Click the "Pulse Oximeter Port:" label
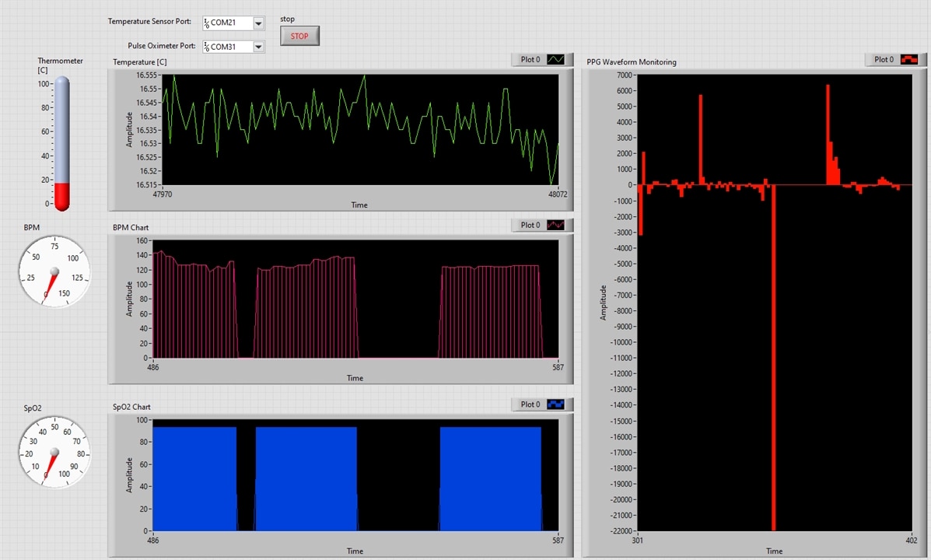The image size is (931, 560). pyautogui.click(x=162, y=46)
